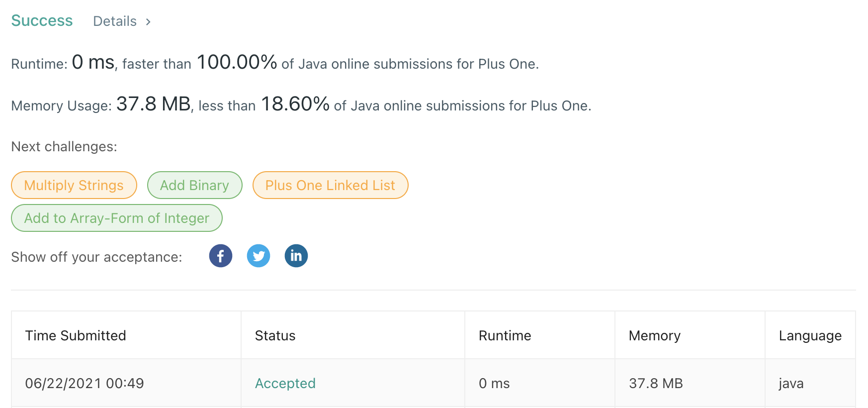Click the Status column header
Image resolution: width=868 pixels, height=408 pixels.
pos(275,335)
